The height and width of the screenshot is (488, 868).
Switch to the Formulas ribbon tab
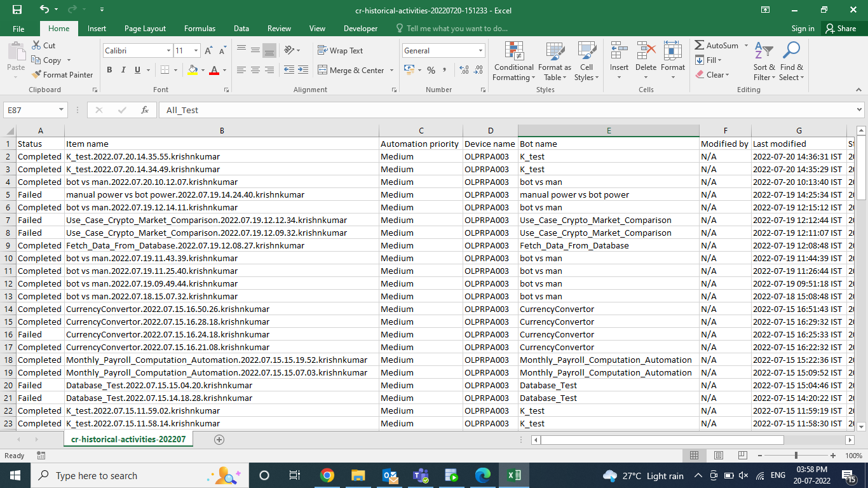click(200, 29)
